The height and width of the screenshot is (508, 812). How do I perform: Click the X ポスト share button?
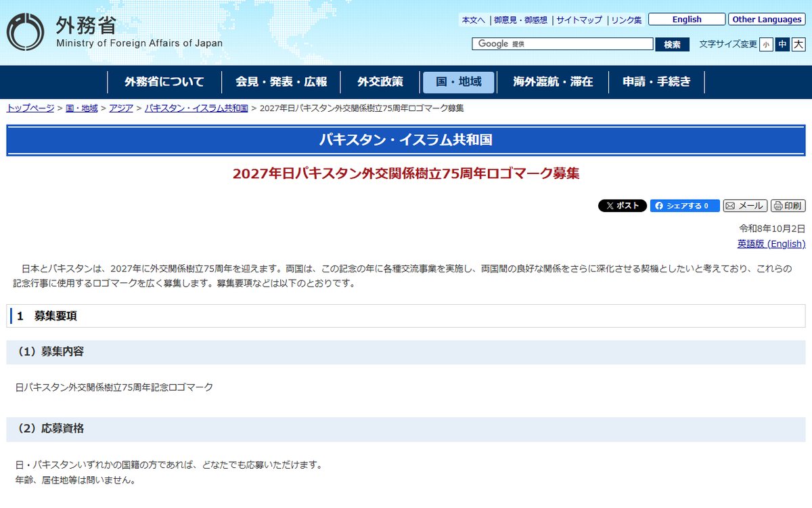[x=623, y=206]
